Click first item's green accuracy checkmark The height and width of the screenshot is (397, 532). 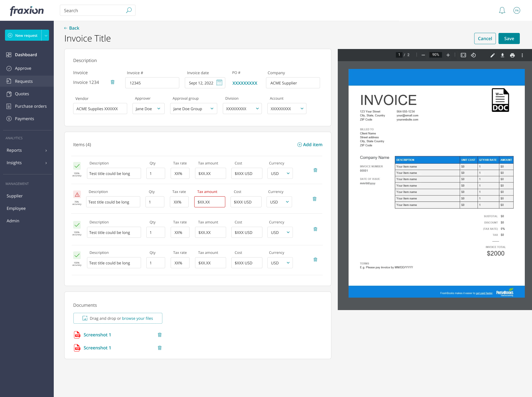tap(77, 166)
